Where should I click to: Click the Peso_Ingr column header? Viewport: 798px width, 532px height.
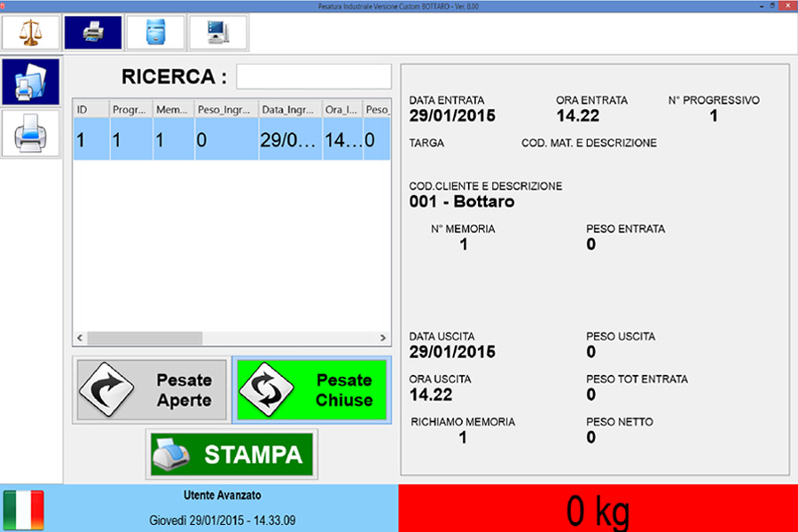point(224,109)
